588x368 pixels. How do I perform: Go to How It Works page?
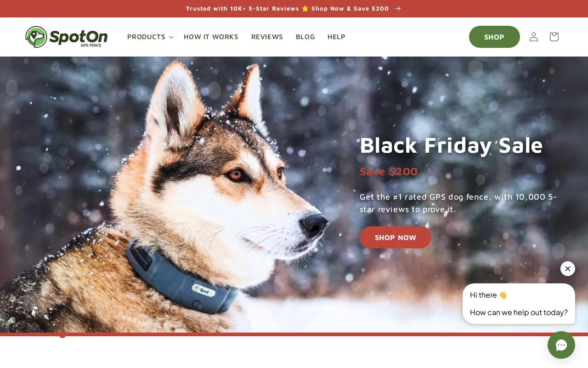[x=211, y=37]
